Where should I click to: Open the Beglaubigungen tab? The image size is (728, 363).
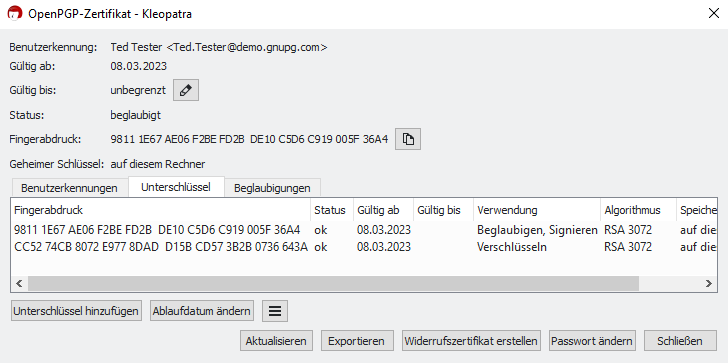click(x=272, y=188)
